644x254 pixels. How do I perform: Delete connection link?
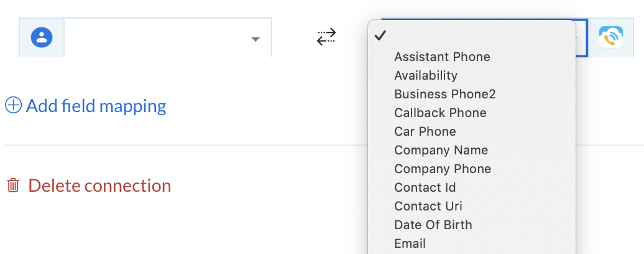pyautogui.click(x=99, y=186)
